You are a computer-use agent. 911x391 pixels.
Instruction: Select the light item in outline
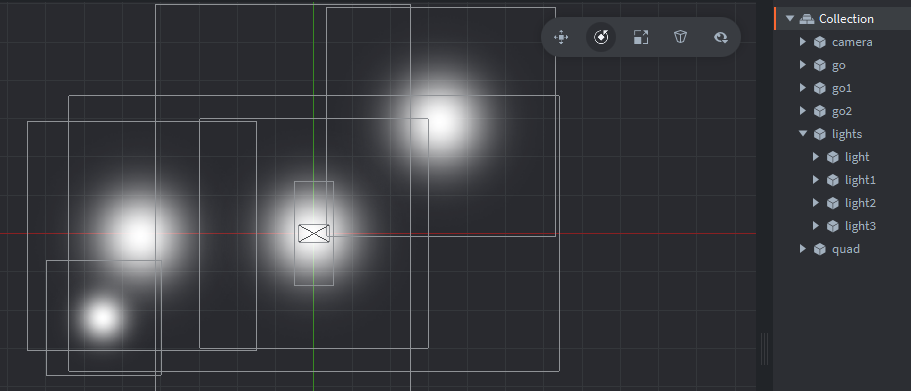coord(857,157)
